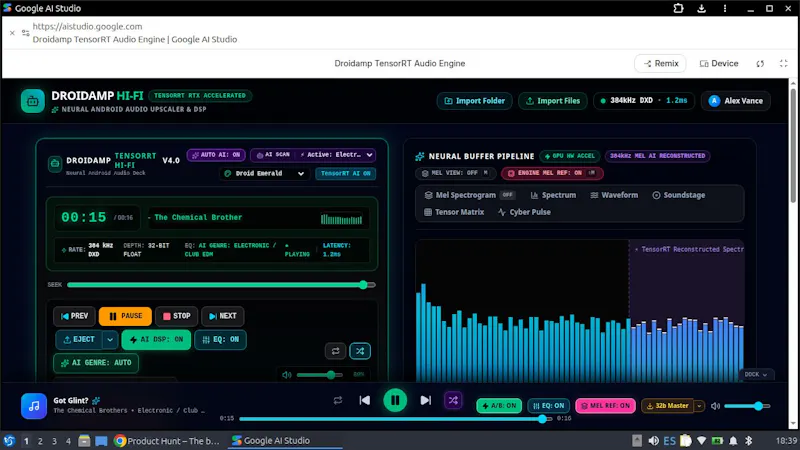Switch to the Mel Spectrogram view
This screenshot has width=800, height=450.
468,195
